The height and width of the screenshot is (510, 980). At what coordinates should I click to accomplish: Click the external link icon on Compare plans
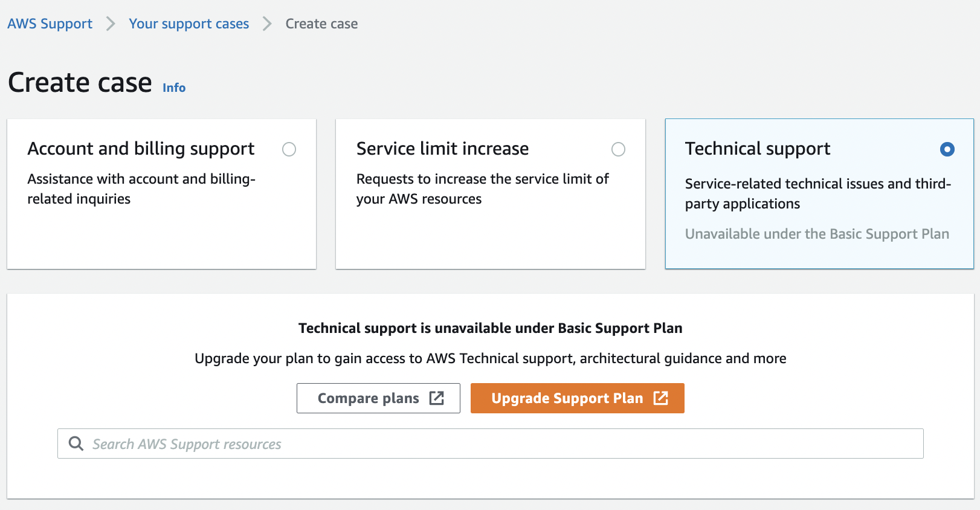[437, 398]
